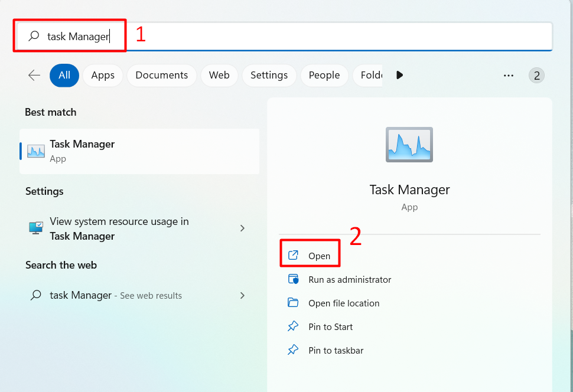Click the search magnifier icon in search box

click(x=34, y=36)
